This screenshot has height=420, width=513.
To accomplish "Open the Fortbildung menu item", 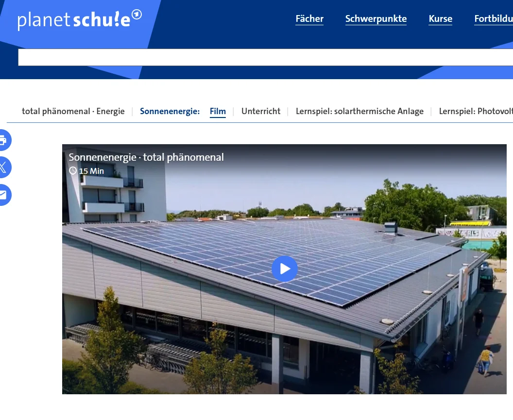I will (494, 19).
